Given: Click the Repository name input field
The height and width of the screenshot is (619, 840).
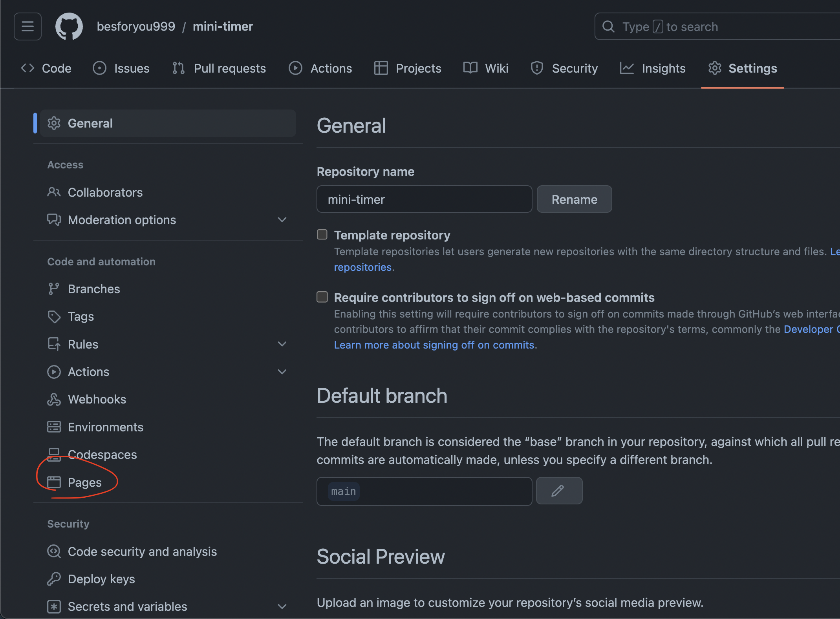Looking at the screenshot, I should coord(424,199).
